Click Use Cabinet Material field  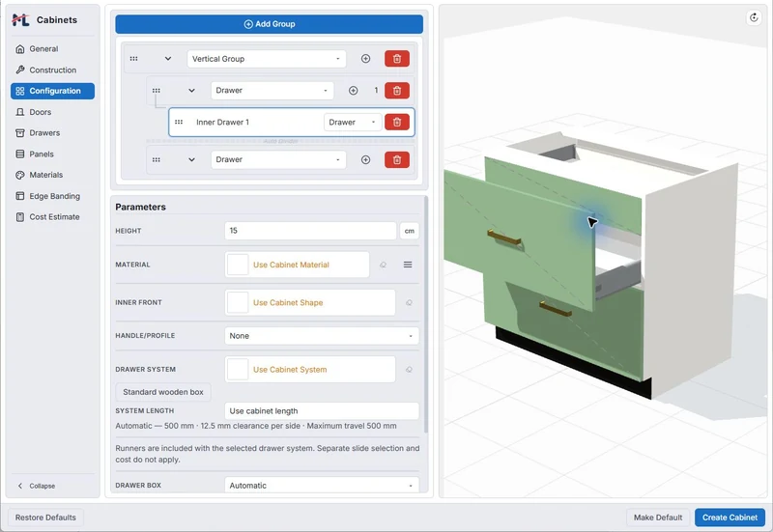tap(297, 265)
